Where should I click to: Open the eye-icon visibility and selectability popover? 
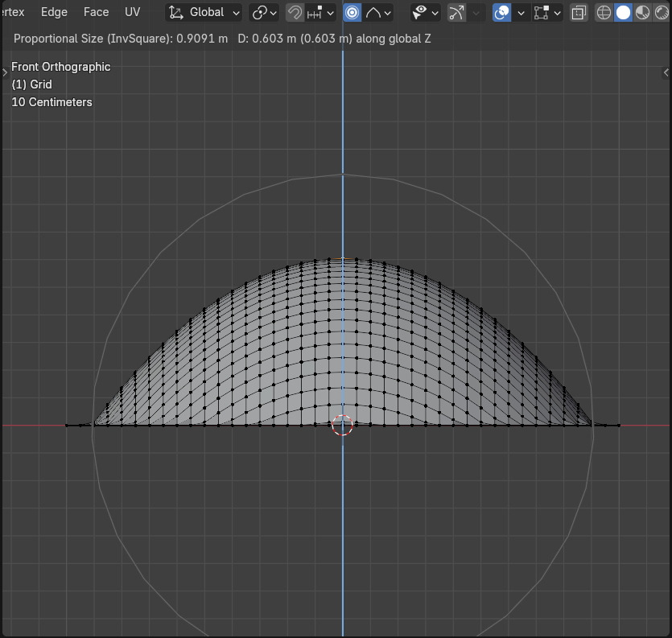[x=424, y=12]
